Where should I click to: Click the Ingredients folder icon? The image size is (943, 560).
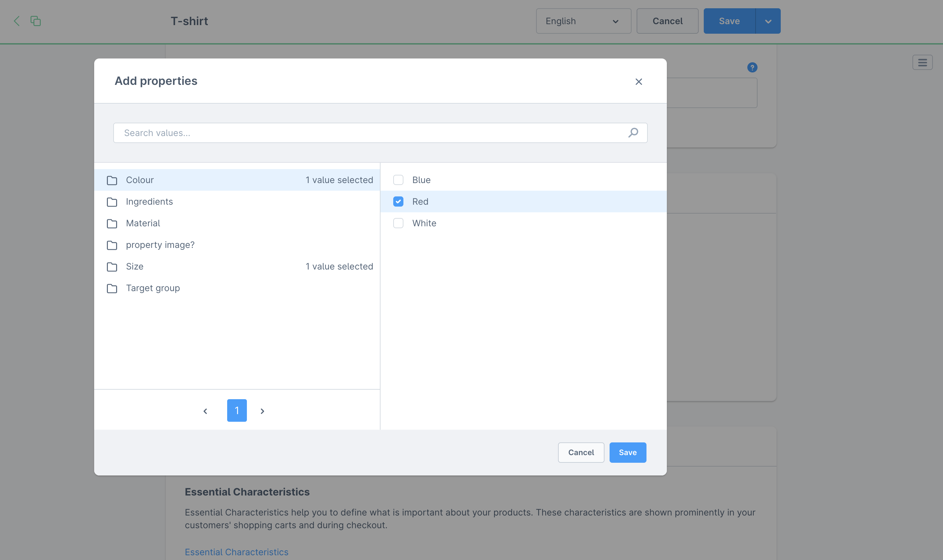(x=112, y=202)
